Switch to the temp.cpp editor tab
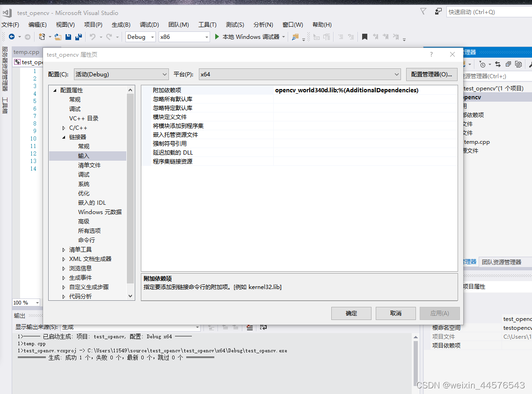Screen dimensions: 532x394 [x=27, y=52]
